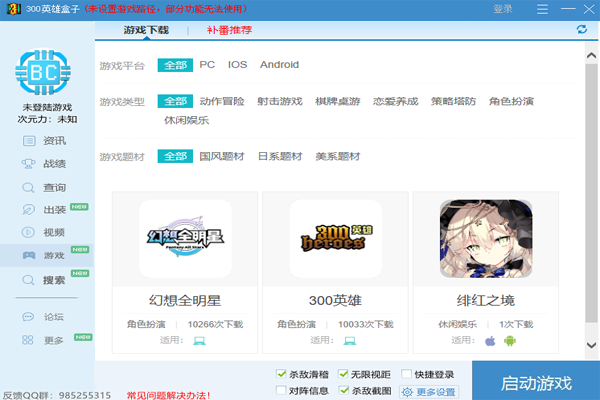
Task: Filter game type 休闲娱乐
Action: 187,120
